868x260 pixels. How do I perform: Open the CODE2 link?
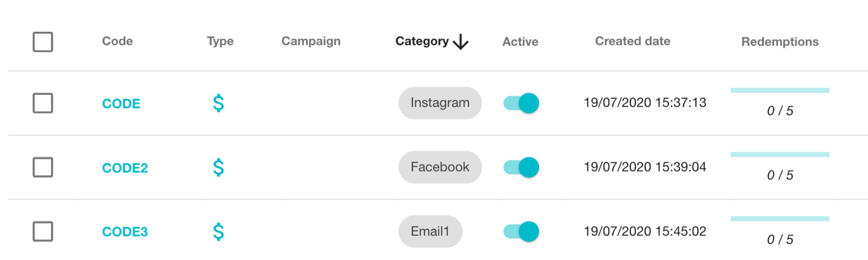click(x=125, y=168)
